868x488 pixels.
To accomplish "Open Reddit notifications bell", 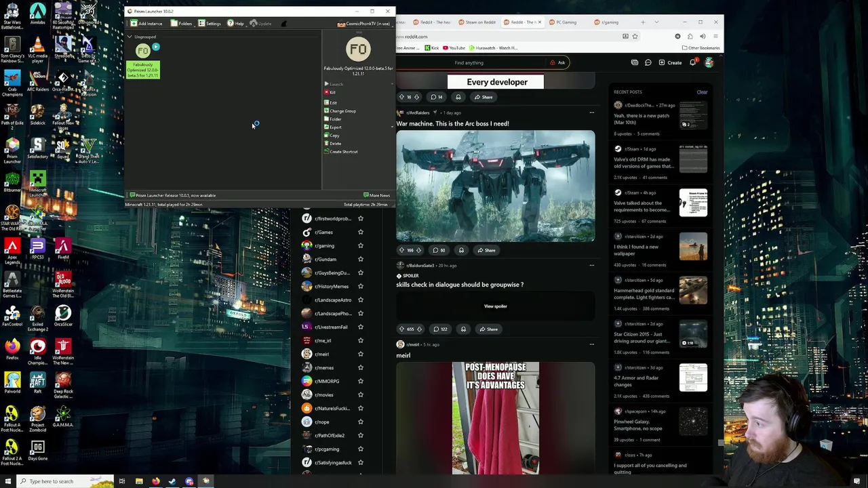I will 693,63.
